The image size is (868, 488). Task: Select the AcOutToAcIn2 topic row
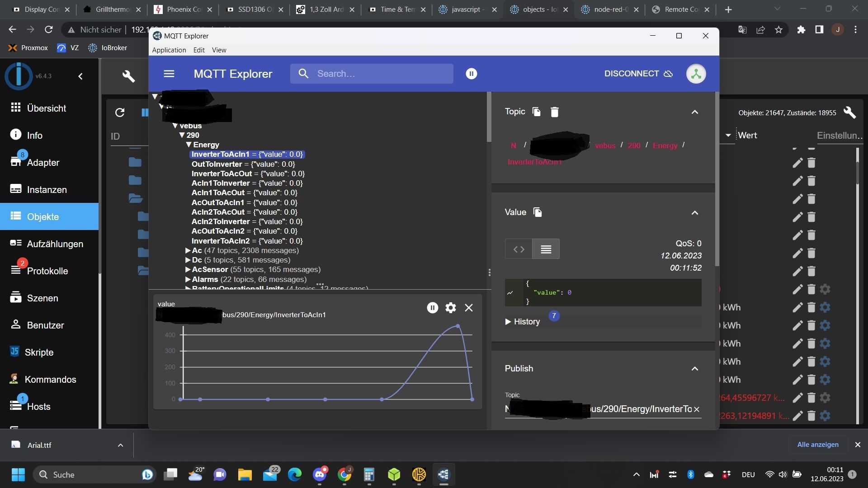[244, 231]
